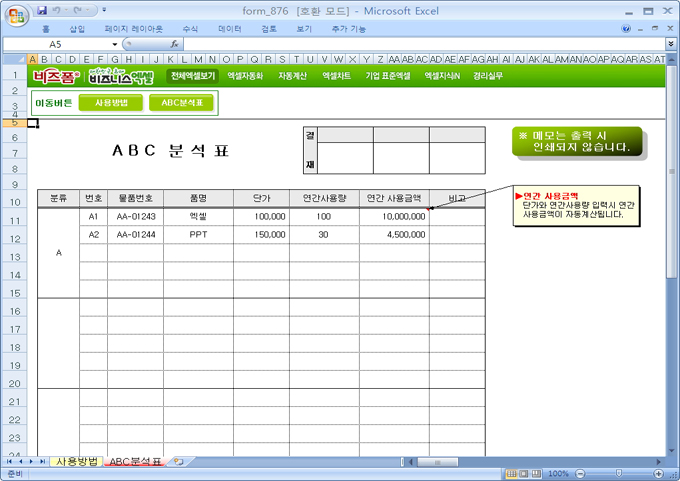Open the Customize Quick Access Toolbar dropdown
The image size is (680, 481).
pos(105,10)
